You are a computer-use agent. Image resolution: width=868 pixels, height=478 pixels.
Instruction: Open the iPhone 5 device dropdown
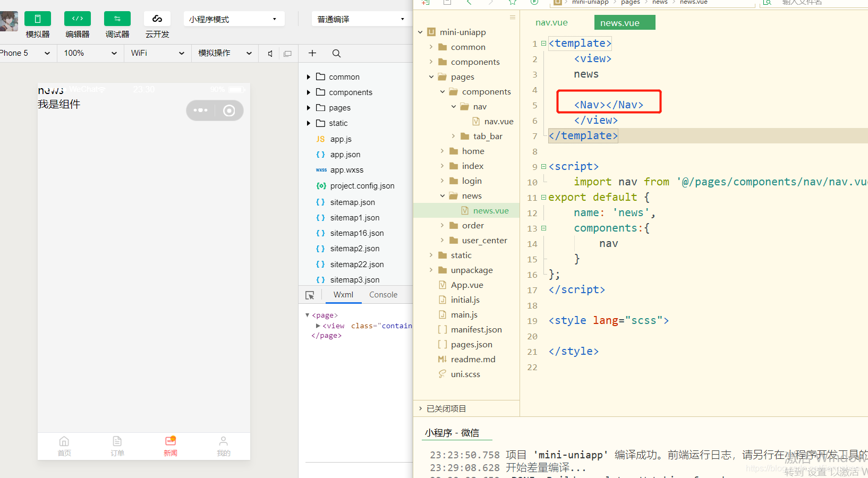(25, 53)
